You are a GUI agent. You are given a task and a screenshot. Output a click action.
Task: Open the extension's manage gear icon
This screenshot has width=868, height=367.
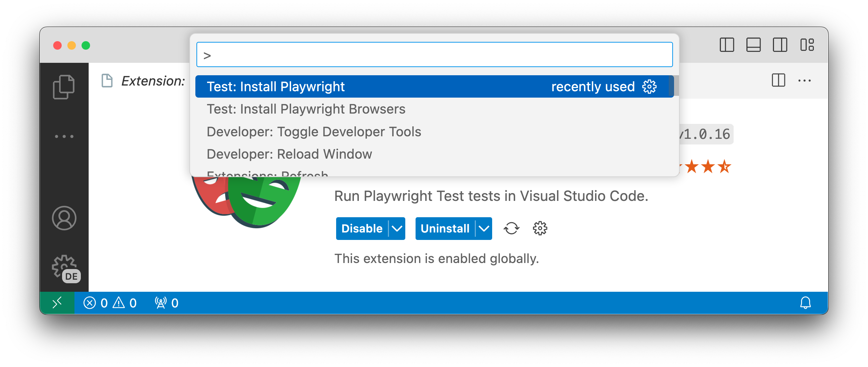coord(540,228)
